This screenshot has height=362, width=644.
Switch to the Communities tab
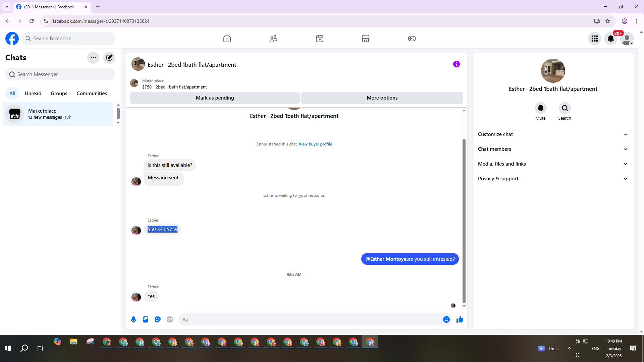[x=92, y=94]
